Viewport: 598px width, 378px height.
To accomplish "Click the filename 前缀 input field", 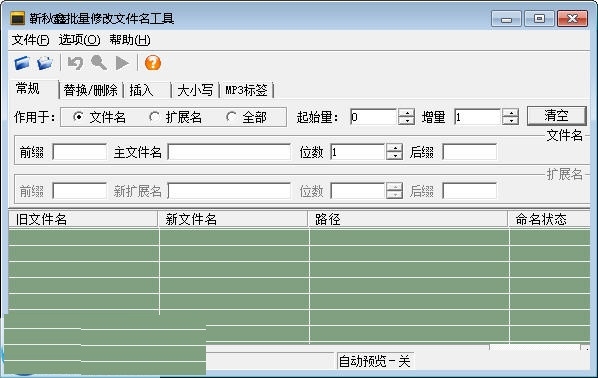I will (79, 152).
